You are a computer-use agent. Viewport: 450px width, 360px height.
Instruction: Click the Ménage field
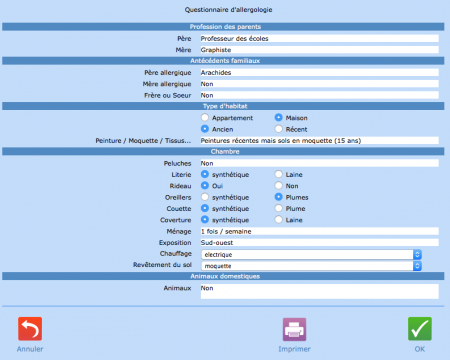point(319,231)
